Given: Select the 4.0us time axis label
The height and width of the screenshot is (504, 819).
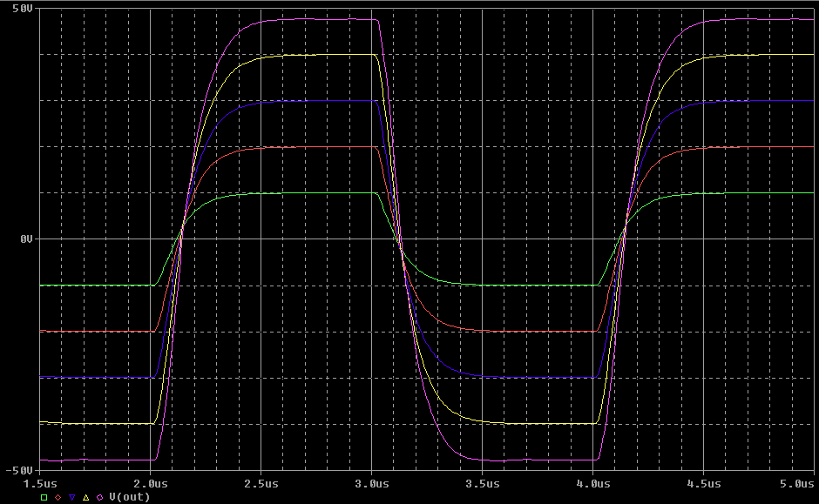Looking at the screenshot, I should coord(593,482).
